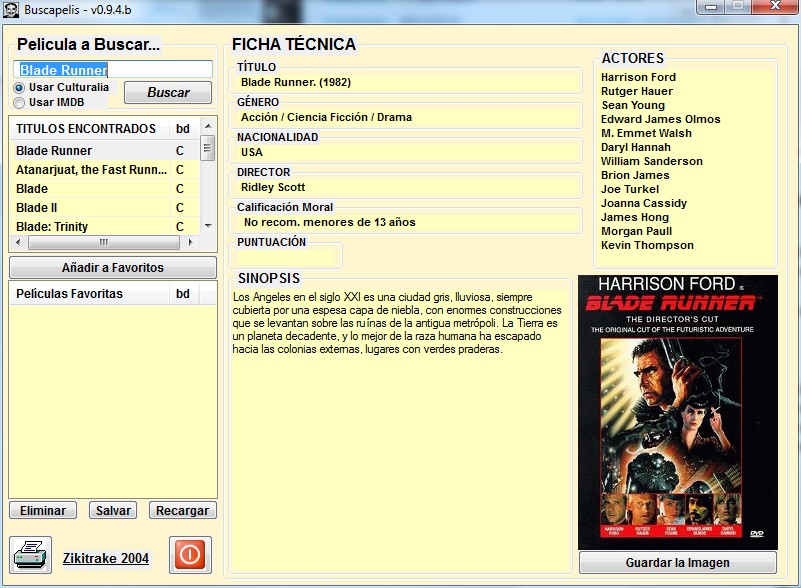Click the bd column header in found titles
The height and width of the screenshot is (588, 801).
click(x=184, y=129)
